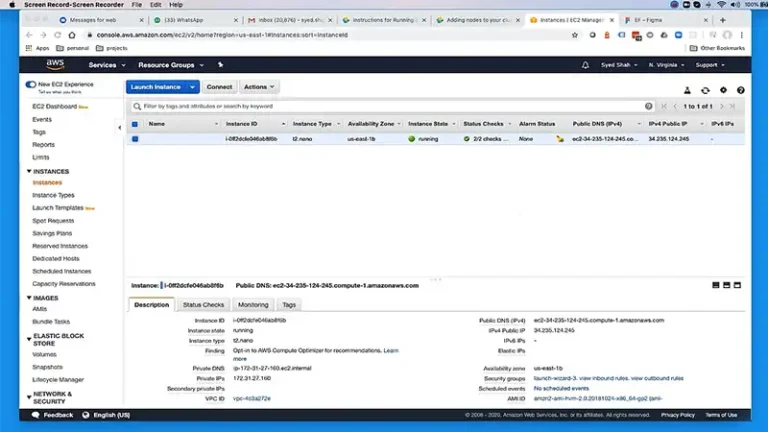Collapse the INSTANCES sidebar section
Screen dimensions: 768x432
[29, 171]
